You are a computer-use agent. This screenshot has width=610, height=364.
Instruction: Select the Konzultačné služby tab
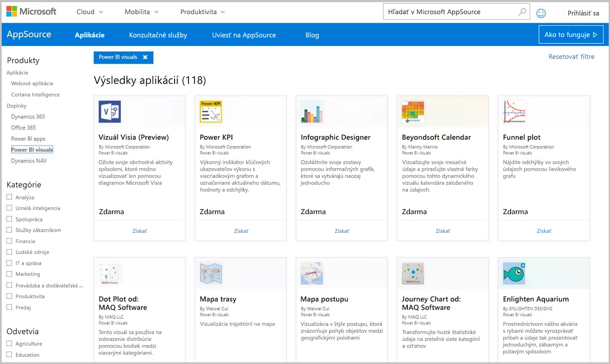158,35
